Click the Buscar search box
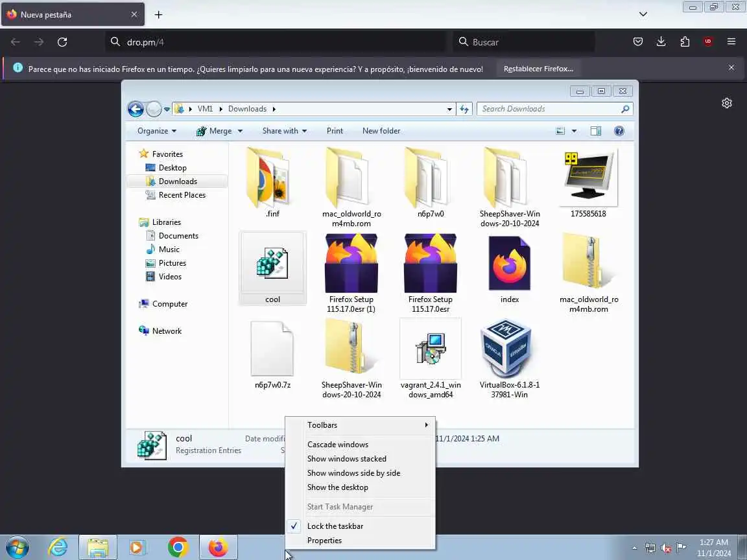The height and width of the screenshot is (560, 747). (x=523, y=42)
